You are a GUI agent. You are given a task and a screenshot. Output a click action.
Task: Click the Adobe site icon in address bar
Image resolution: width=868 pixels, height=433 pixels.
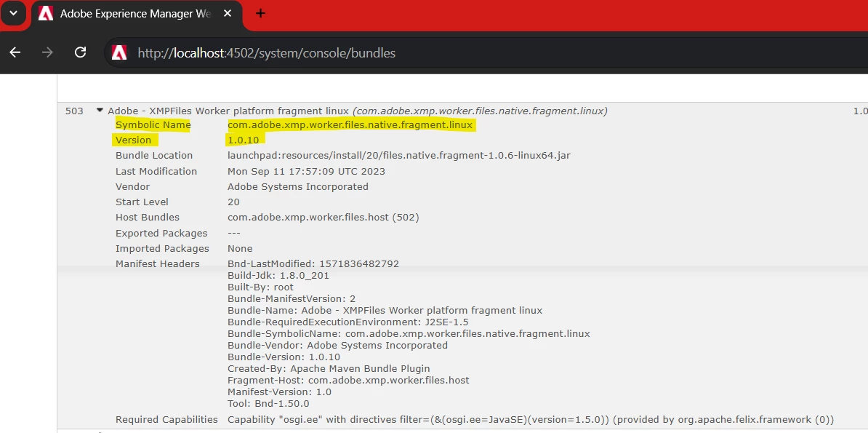(119, 52)
